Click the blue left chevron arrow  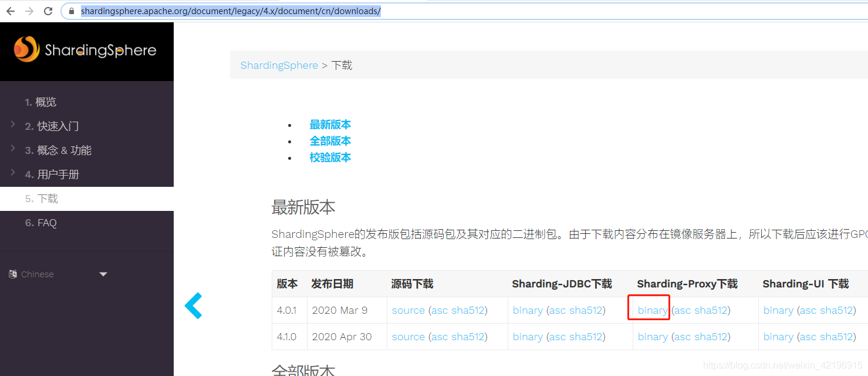point(193,306)
